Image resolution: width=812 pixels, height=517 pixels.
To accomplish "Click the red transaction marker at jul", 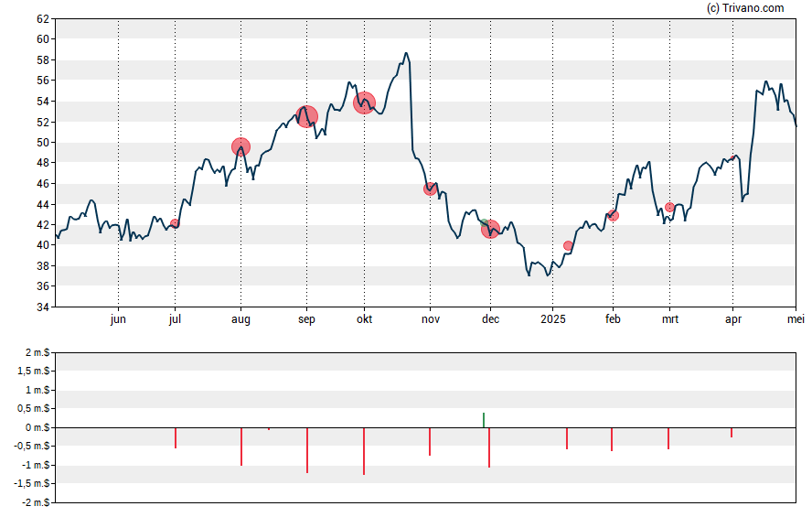I will click(x=175, y=224).
